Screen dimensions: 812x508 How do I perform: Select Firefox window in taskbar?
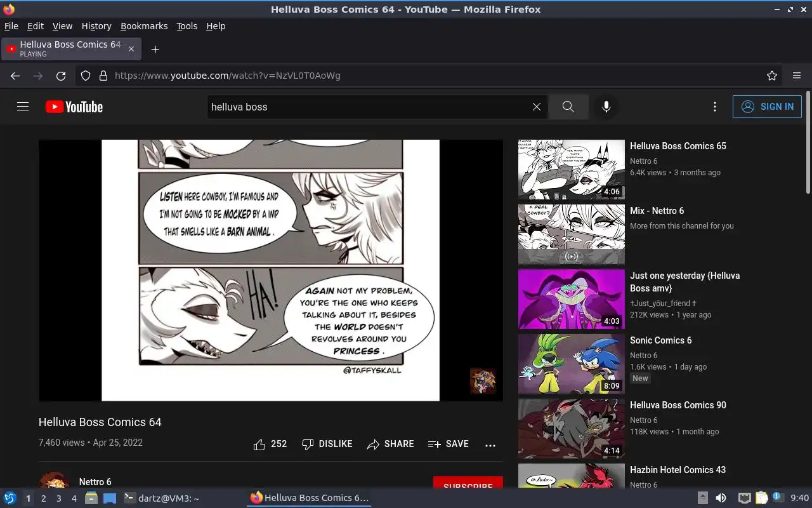309,498
